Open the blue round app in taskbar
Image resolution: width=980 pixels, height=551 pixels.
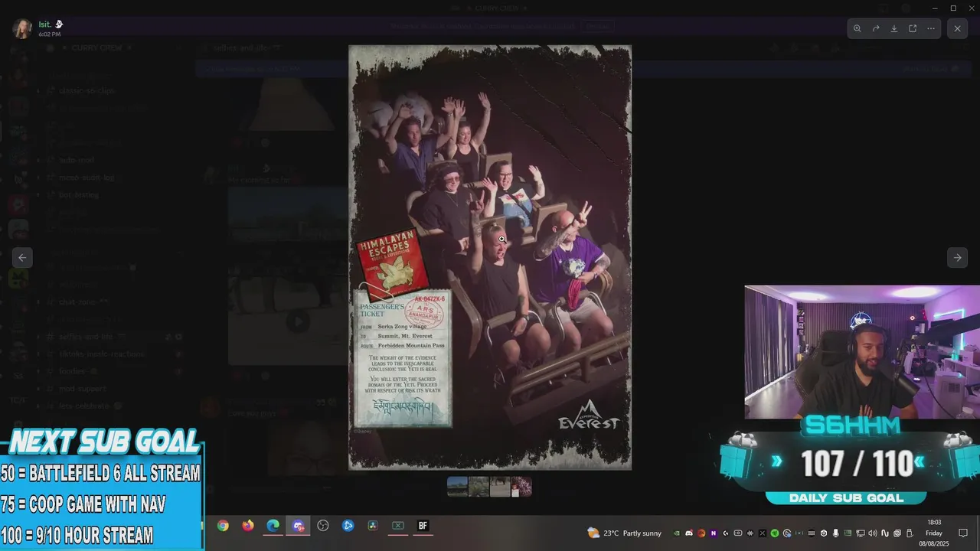(348, 526)
